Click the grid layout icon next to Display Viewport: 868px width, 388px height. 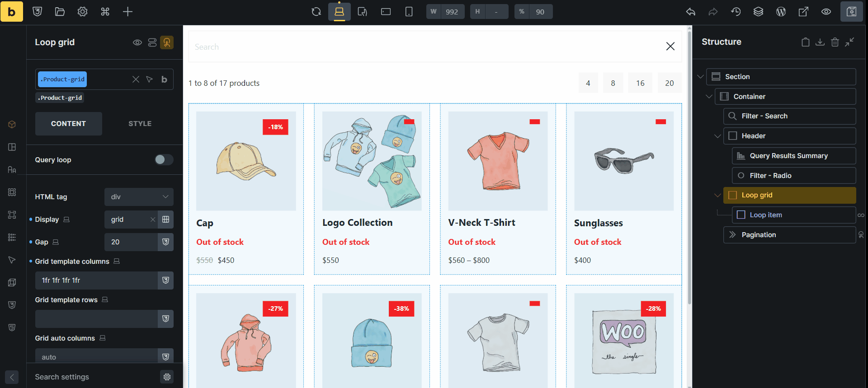coord(166,220)
